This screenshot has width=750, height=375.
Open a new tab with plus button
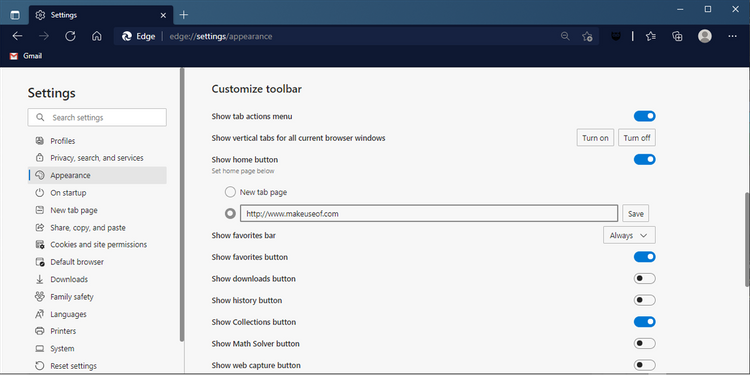184,15
